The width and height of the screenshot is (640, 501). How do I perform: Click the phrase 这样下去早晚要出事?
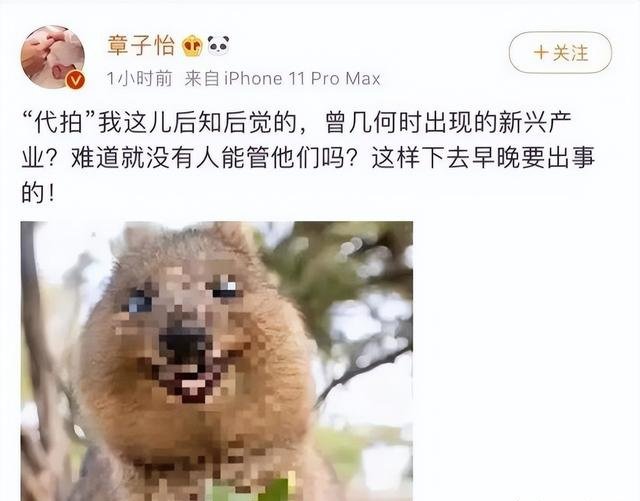pyautogui.click(x=484, y=158)
